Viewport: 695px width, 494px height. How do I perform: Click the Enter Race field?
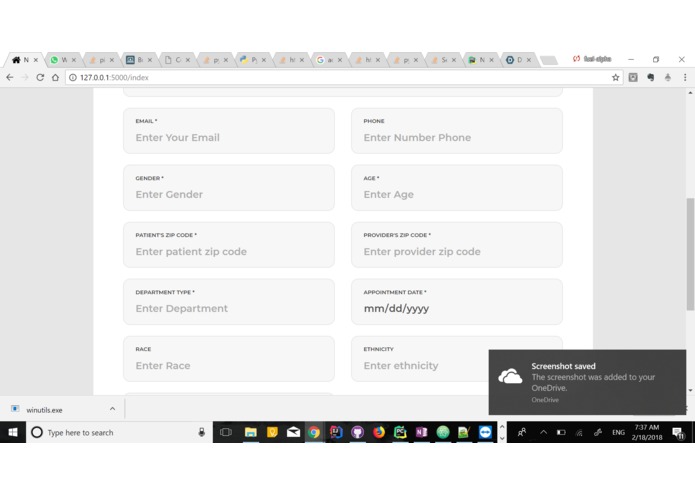pos(229,359)
